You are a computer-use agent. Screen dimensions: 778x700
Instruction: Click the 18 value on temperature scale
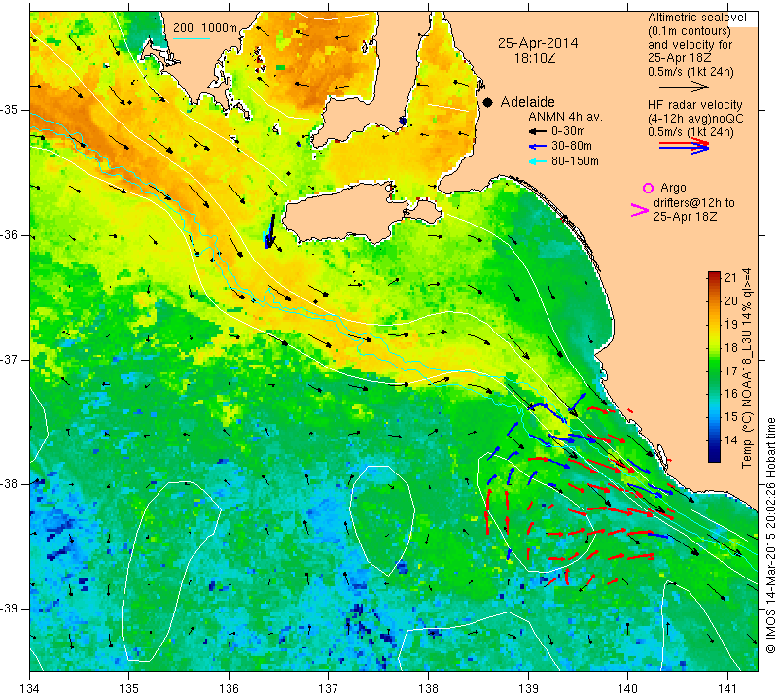tap(731, 347)
